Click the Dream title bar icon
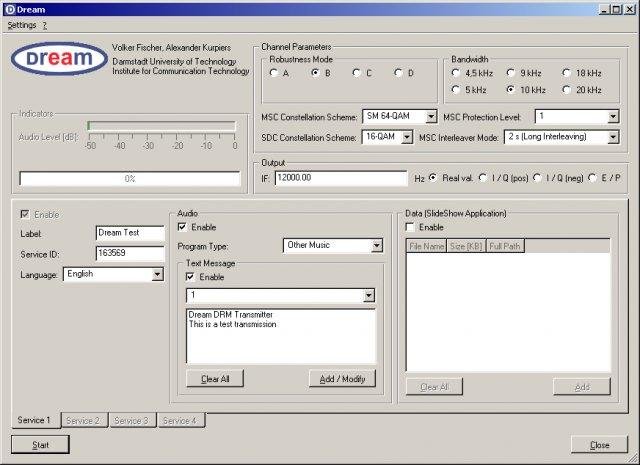 [10, 9]
